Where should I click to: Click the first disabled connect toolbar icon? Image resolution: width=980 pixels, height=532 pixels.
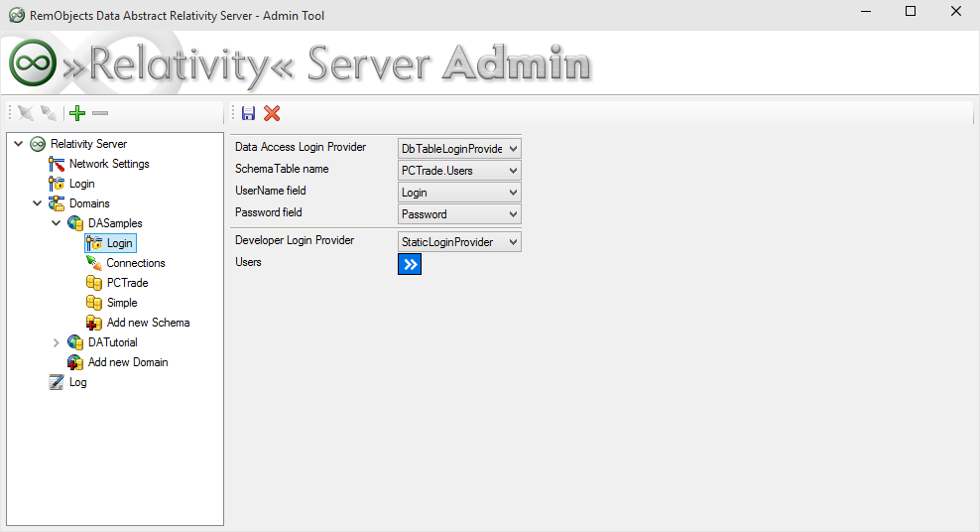coord(26,113)
